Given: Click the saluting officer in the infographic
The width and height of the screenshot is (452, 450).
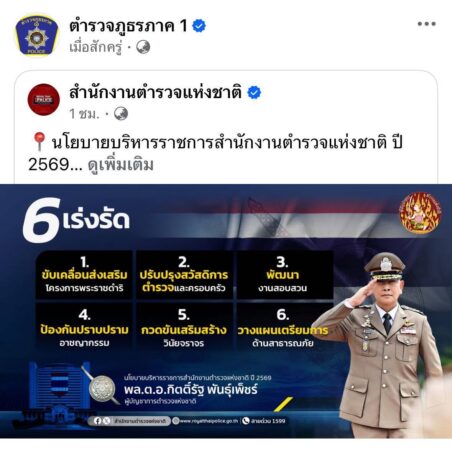Looking at the screenshot, I should pyautogui.click(x=383, y=345).
